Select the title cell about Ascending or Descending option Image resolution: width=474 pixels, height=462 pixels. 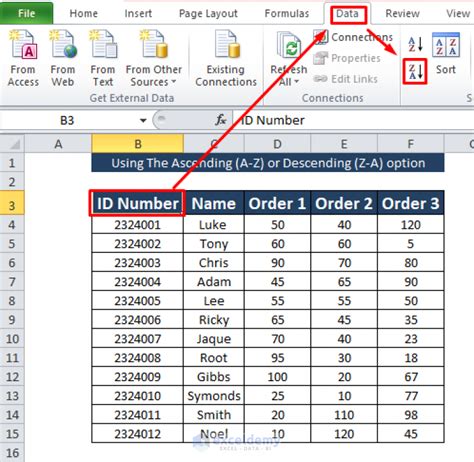click(268, 163)
